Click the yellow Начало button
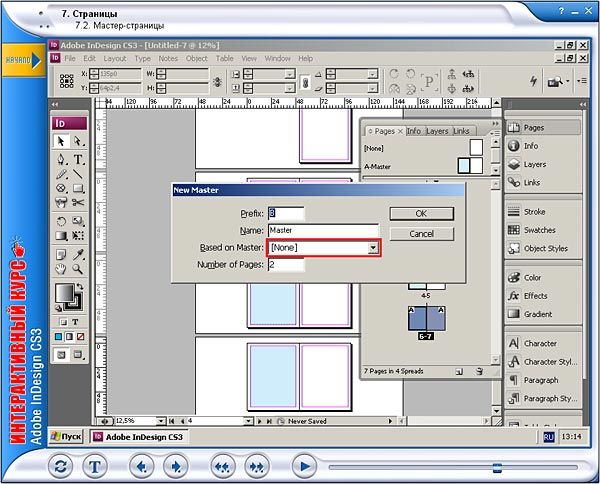 [23, 60]
